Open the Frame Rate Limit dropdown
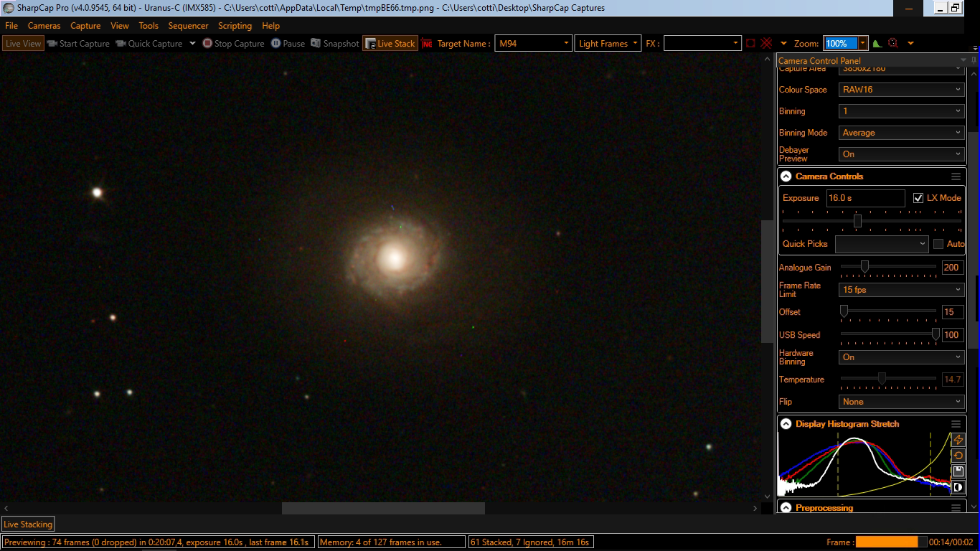This screenshot has height=551, width=980. 901,290
